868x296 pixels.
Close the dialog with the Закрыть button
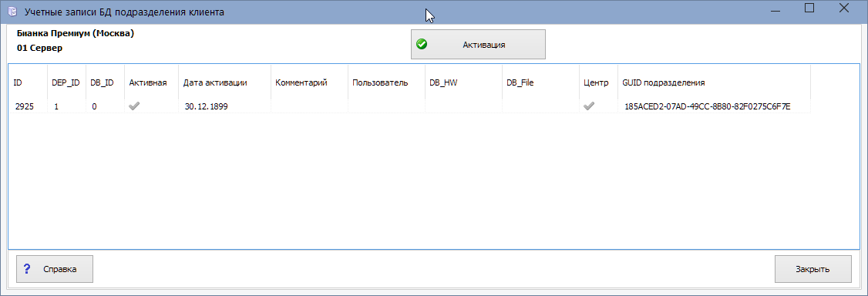(x=812, y=269)
